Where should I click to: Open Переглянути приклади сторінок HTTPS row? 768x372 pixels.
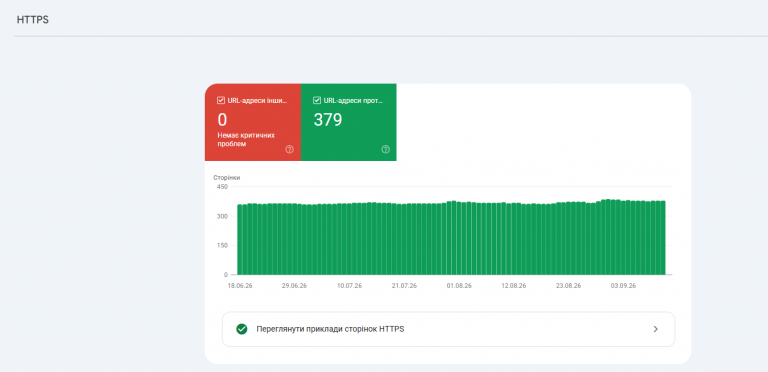coord(448,329)
